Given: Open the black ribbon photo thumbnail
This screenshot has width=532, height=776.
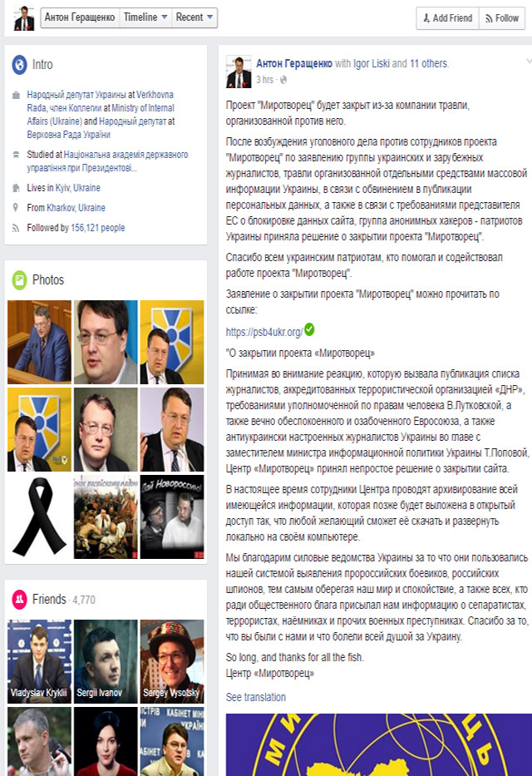Looking at the screenshot, I should [39, 517].
